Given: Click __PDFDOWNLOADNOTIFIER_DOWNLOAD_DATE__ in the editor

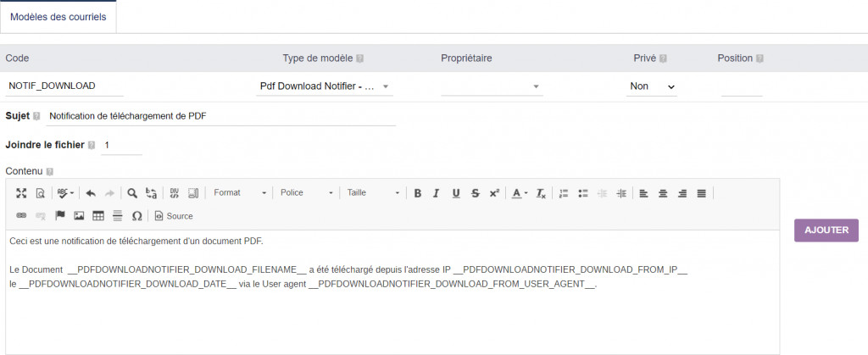Looking at the screenshot, I should (127, 284).
